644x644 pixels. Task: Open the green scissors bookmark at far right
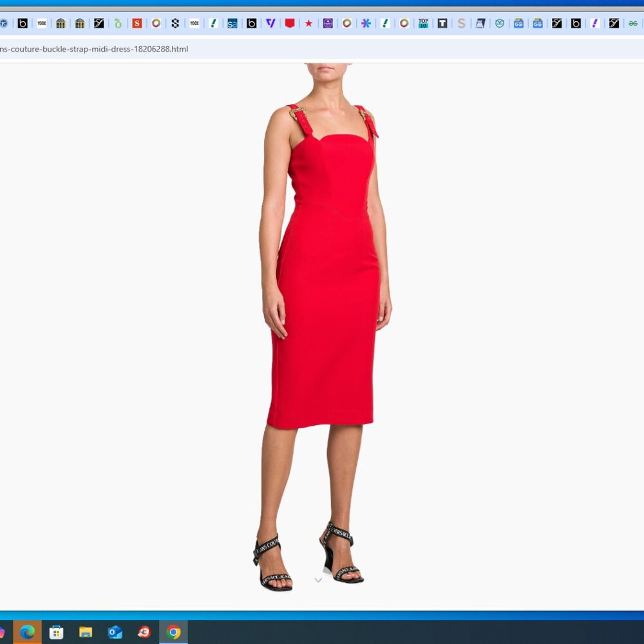pyautogui.click(x=632, y=23)
